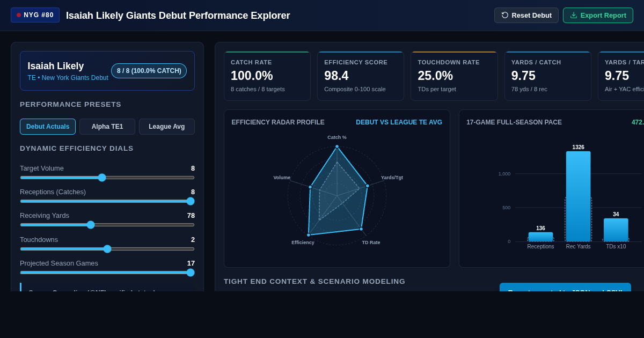The height and width of the screenshot is (338, 644).
Task: Click the '8 catches / 8 targets' caption
Action: [x=258, y=89]
